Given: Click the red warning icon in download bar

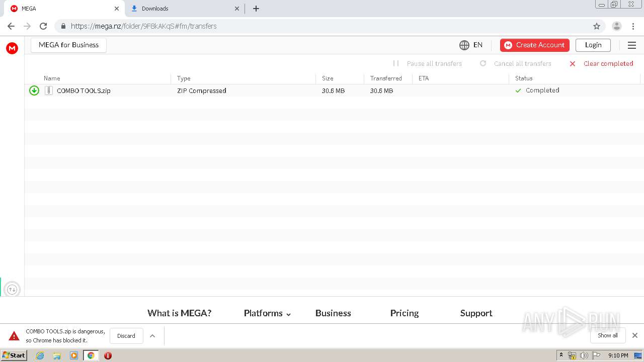Looking at the screenshot, I should point(14,336).
